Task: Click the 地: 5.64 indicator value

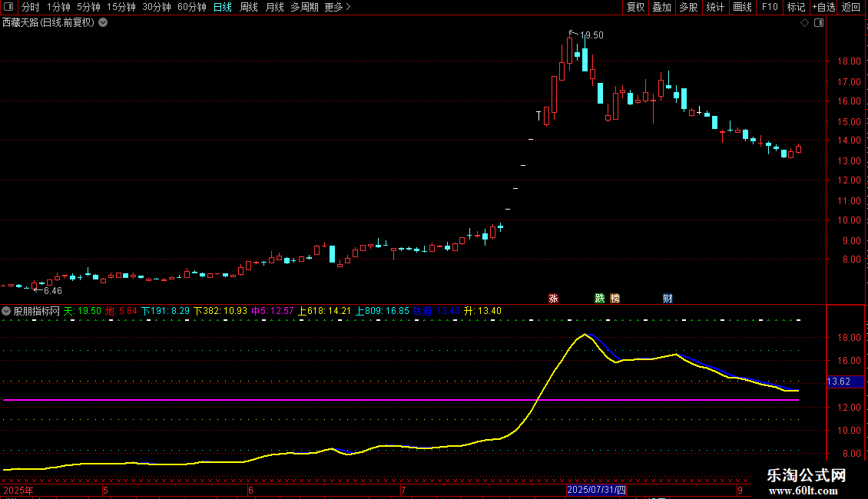Action: pyautogui.click(x=121, y=311)
